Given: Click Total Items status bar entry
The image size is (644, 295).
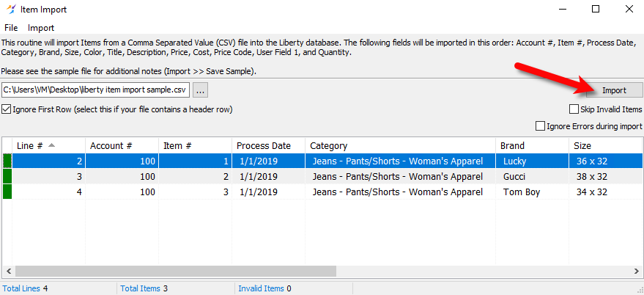Looking at the screenshot, I should coord(144,288).
